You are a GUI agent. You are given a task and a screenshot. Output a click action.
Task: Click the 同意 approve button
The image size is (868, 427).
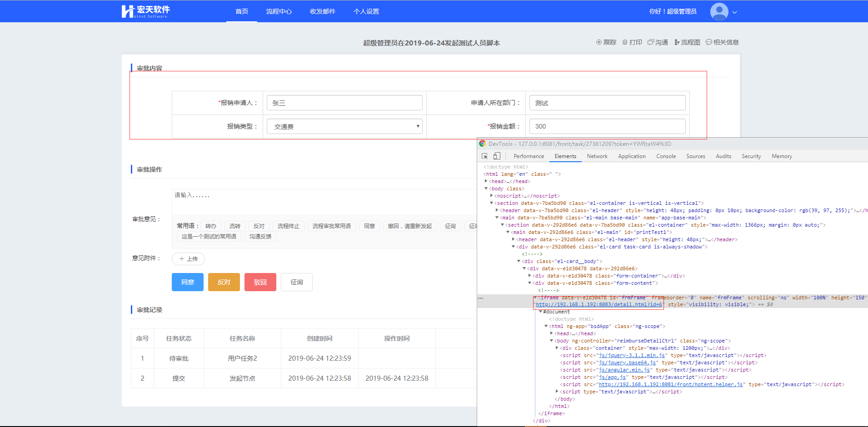coord(188,282)
